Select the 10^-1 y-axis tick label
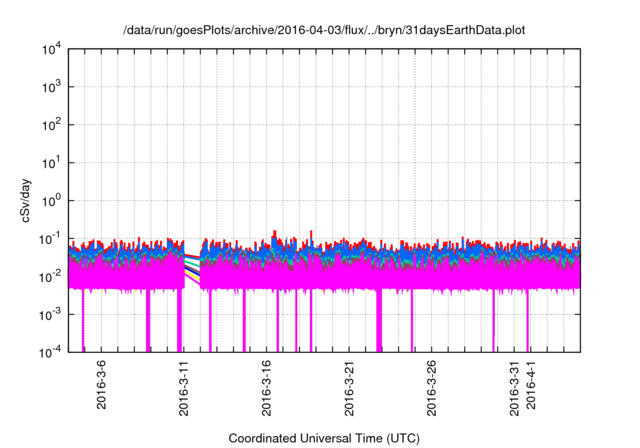Screen dimensions: 640x448 (50, 239)
